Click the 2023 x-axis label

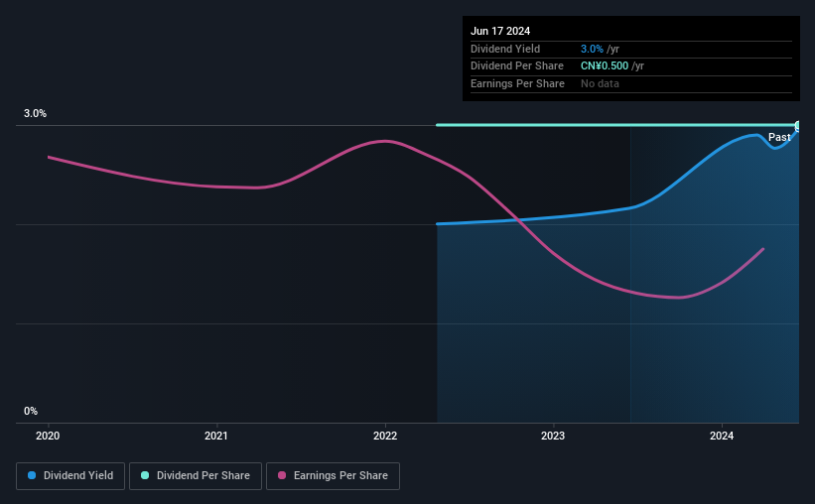point(553,436)
